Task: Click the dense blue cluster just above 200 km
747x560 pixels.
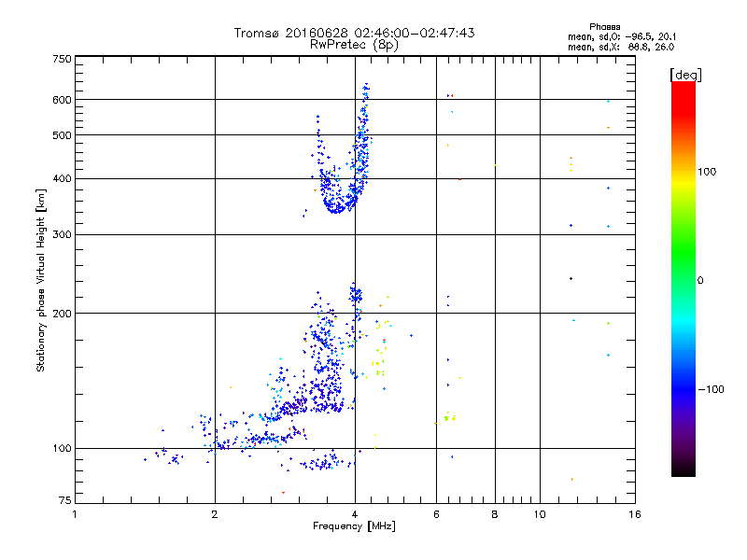Action: click(x=356, y=294)
